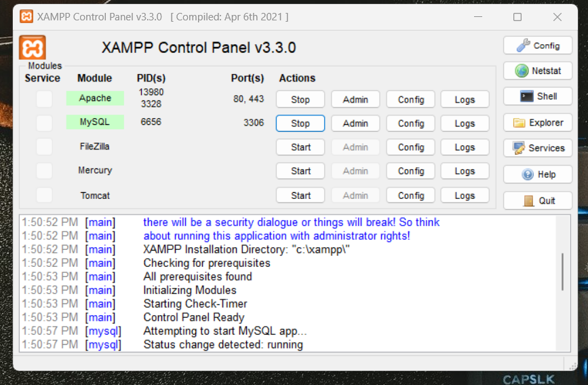Click MySQL PID 6656
Image resolution: width=588 pixels, height=385 pixels.
pyautogui.click(x=151, y=122)
